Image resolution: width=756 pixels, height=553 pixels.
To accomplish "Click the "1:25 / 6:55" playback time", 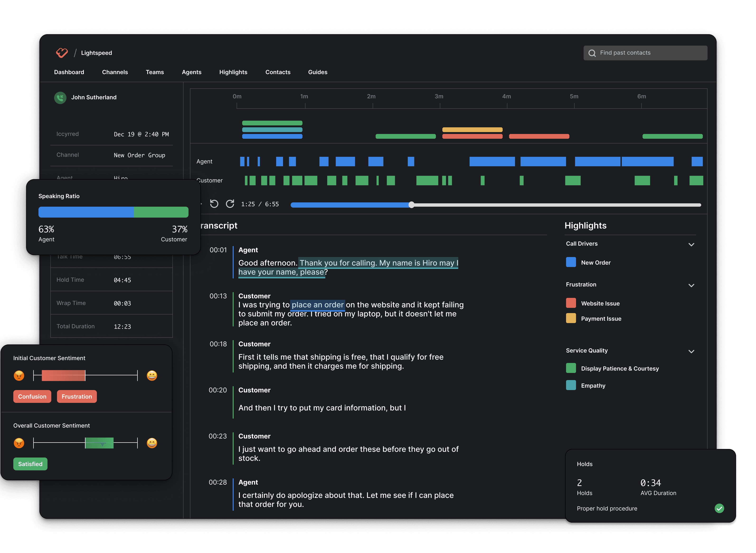I will tap(260, 204).
